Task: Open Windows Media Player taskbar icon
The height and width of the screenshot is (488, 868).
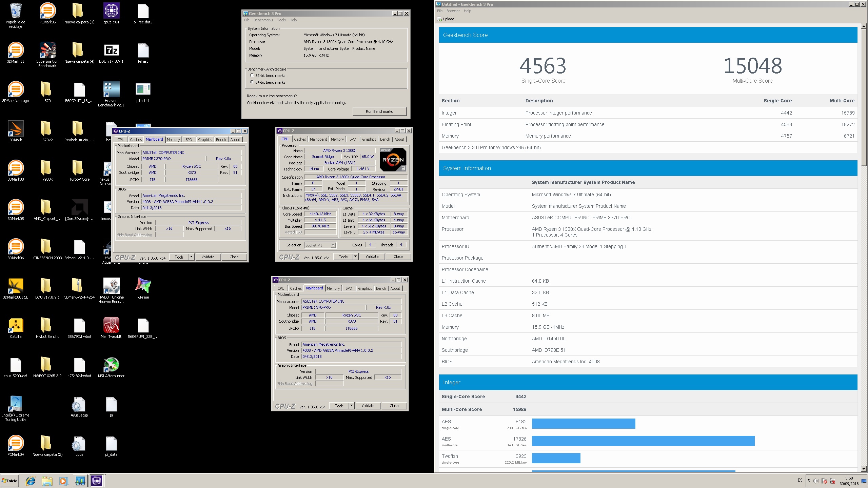Action: coord(63,481)
